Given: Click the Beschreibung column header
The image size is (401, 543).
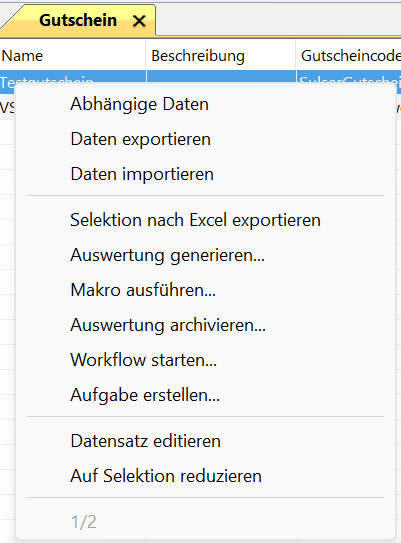Looking at the screenshot, I should 221,56.
